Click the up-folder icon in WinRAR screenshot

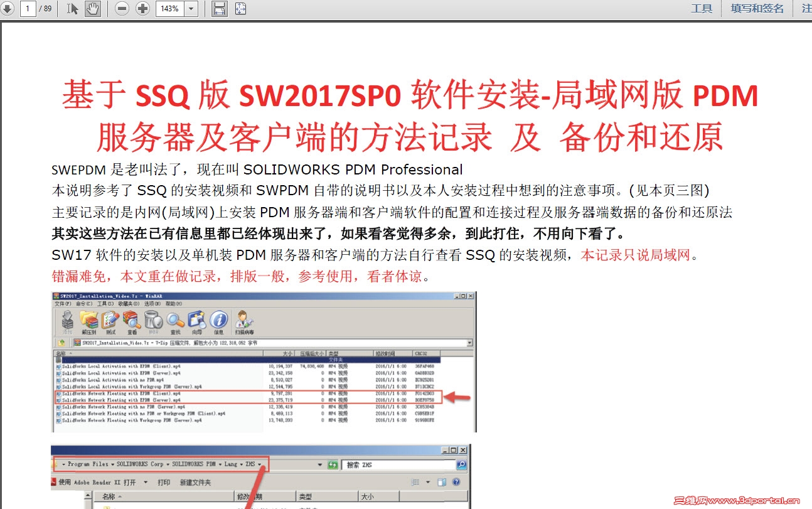tap(62, 343)
